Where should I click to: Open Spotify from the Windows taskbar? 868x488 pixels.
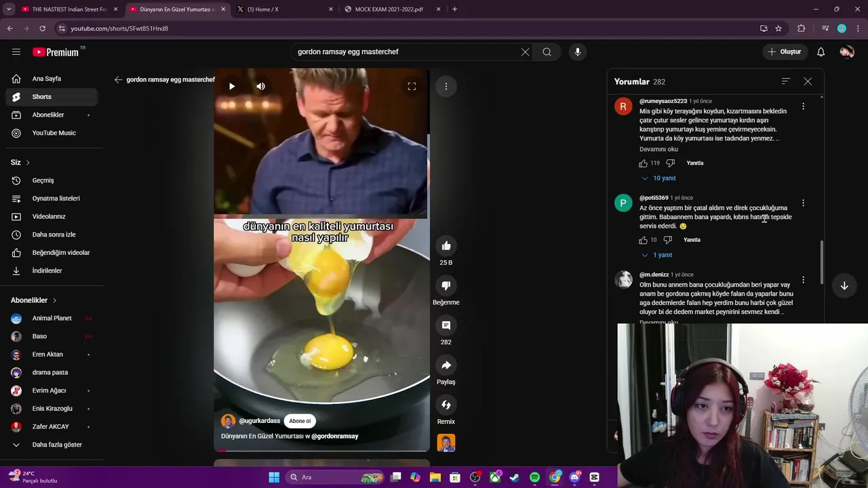point(534,477)
